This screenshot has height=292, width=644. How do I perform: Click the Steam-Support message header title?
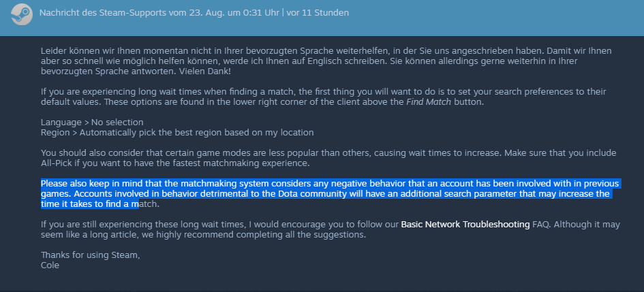(159, 13)
